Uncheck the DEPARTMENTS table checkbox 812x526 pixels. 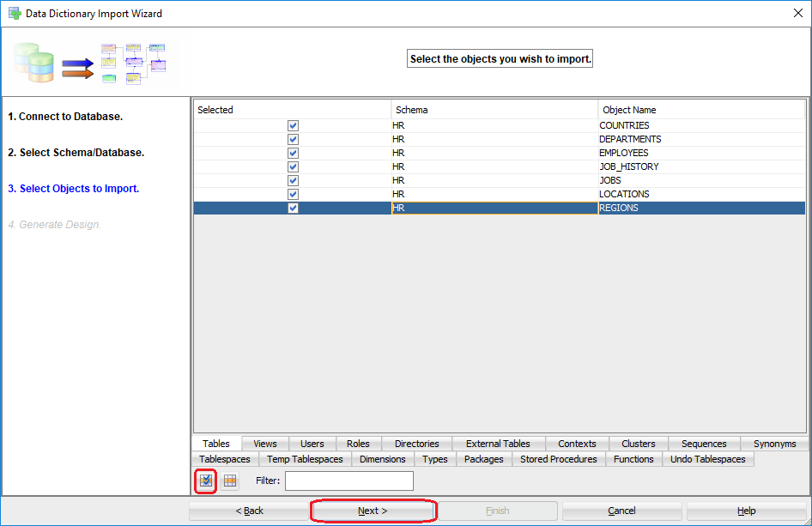[294, 139]
